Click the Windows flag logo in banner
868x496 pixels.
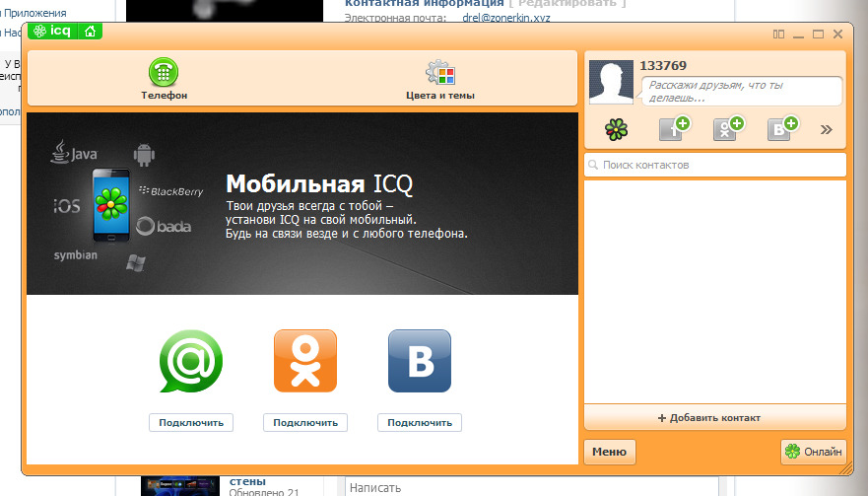[x=136, y=262]
